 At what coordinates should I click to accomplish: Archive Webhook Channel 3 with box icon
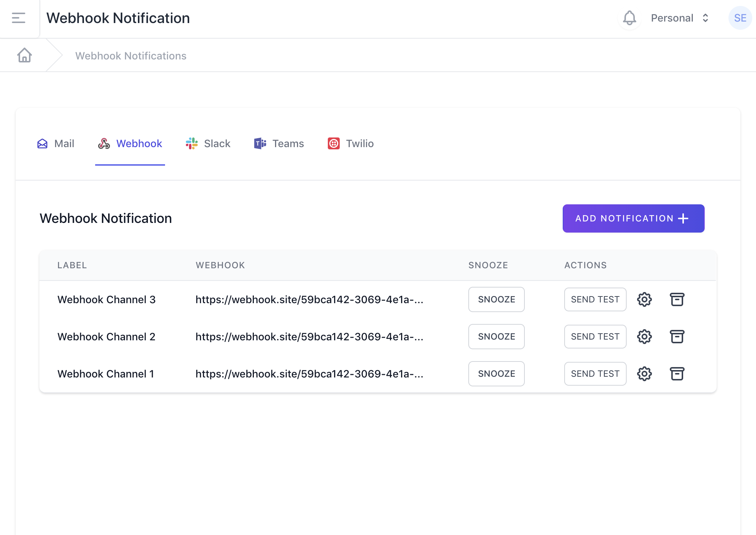pos(677,299)
